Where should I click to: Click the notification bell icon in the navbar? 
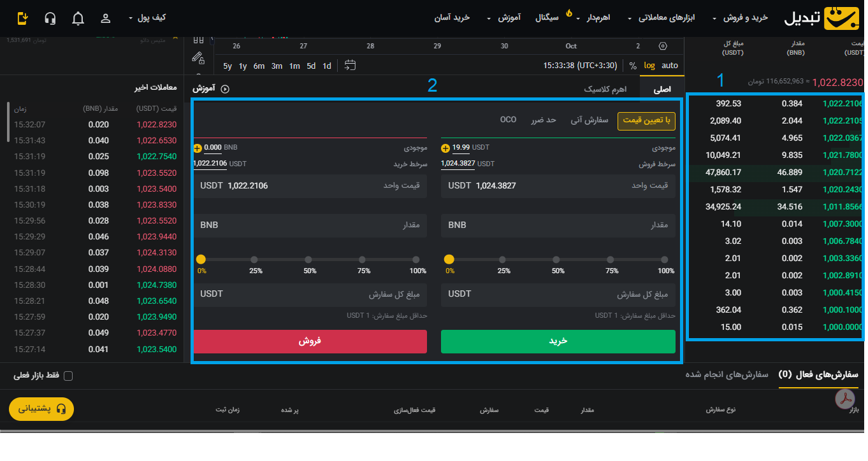click(x=78, y=18)
